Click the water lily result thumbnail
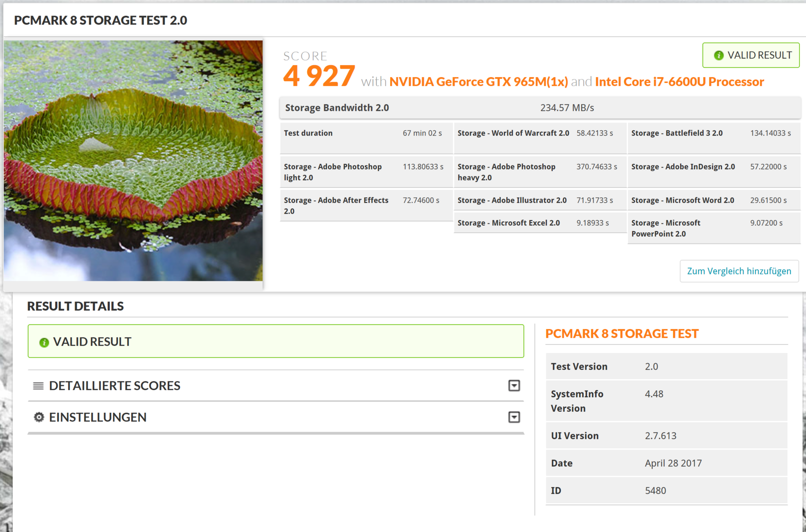Screen dimensions: 806x532 133,160
